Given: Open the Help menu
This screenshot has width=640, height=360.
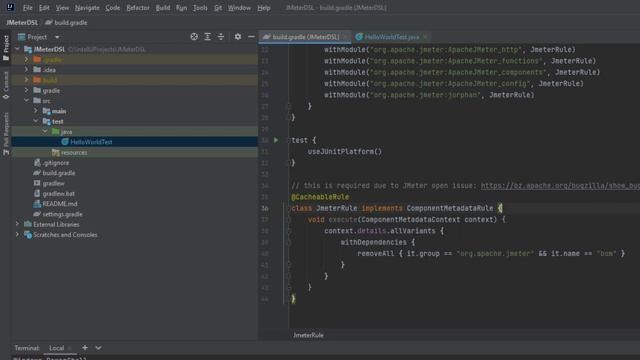Looking at the screenshot, I should click(264, 8).
